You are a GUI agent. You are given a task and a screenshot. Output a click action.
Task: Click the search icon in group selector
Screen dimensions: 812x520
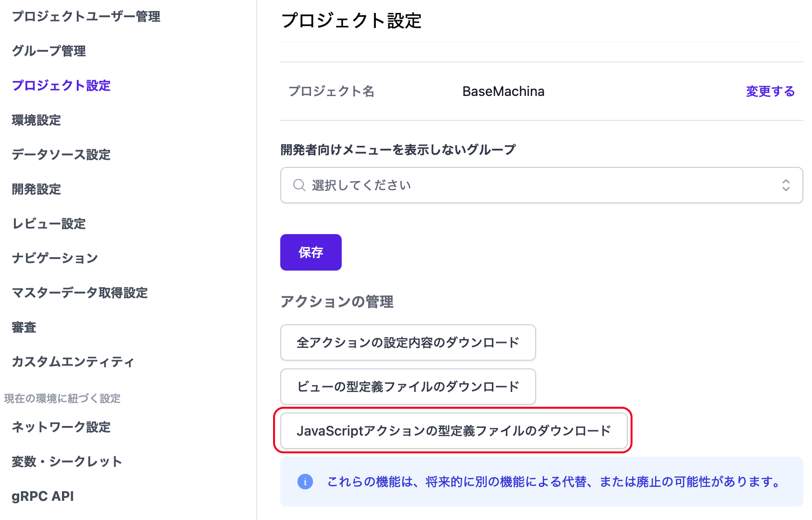click(299, 185)
